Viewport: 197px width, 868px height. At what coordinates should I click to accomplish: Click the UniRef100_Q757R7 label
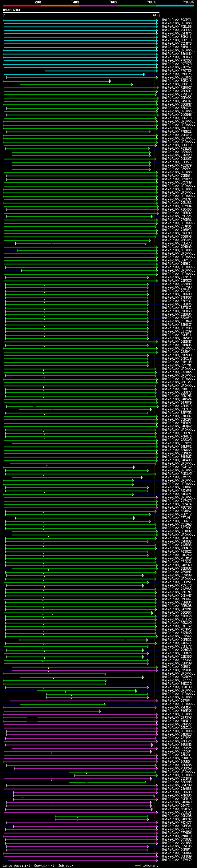coord(177,477)
